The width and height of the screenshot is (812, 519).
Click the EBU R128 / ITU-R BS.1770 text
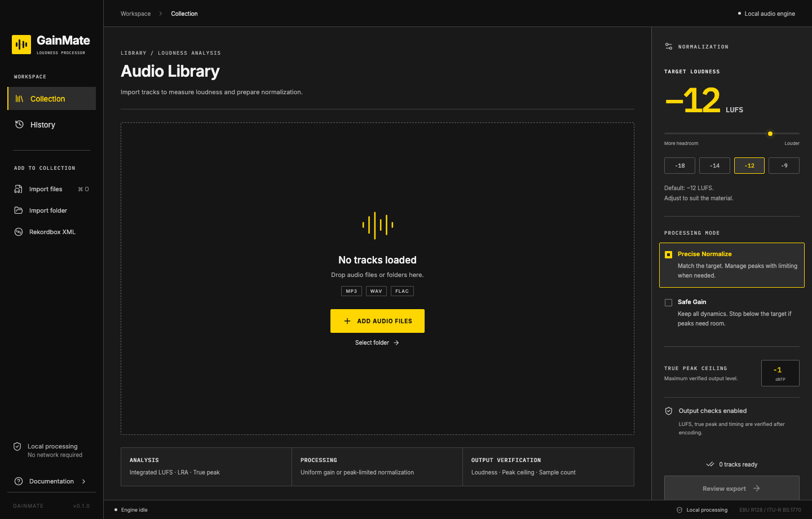pyautogui.click(x=770, y=510)
